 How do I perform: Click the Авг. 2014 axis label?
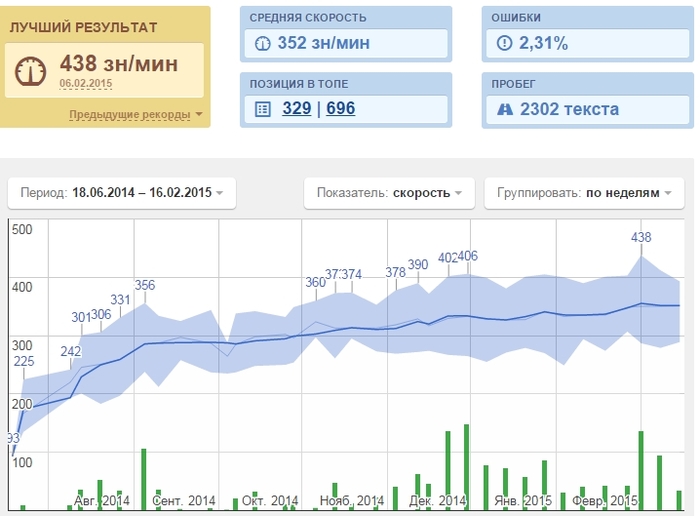[x=102, y=501]
